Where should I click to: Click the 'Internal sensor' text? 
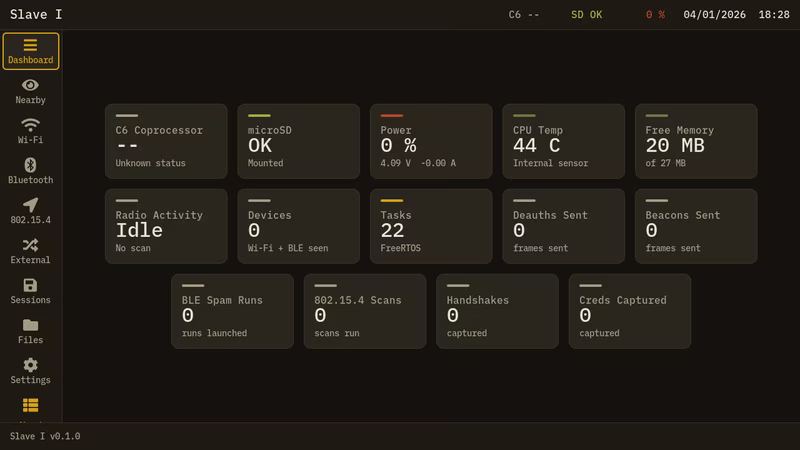[551, 163]
